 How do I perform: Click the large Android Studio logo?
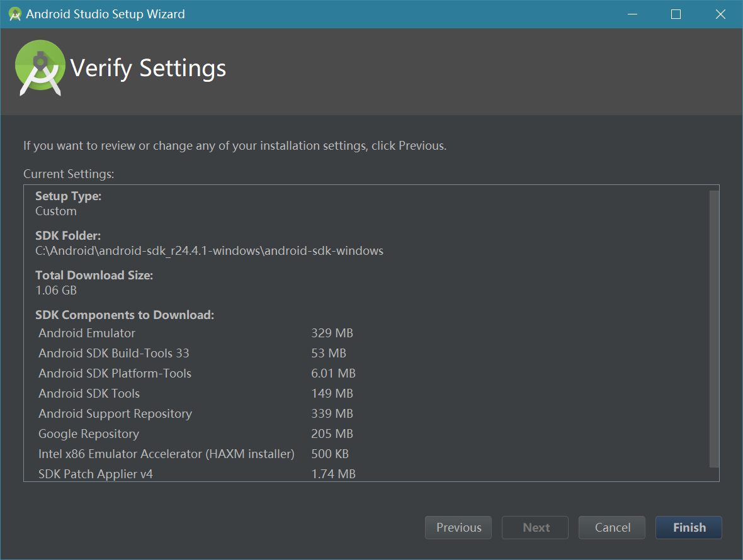point(40,68)
